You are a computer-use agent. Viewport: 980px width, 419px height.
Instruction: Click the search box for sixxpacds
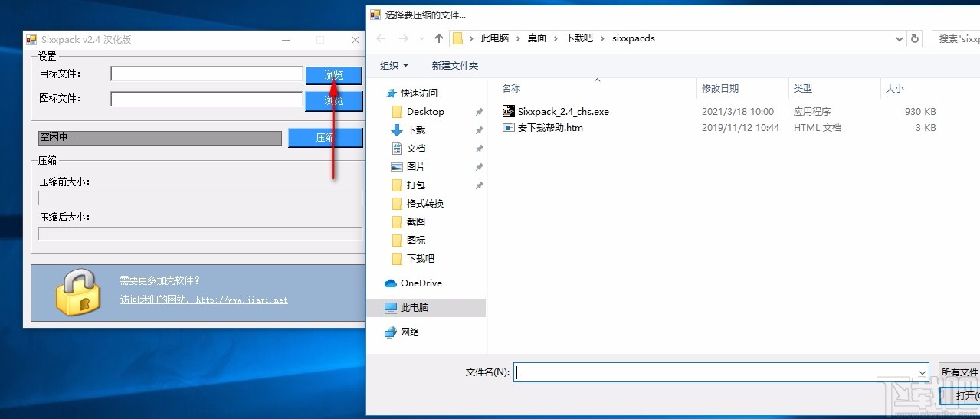coord(955,38)
